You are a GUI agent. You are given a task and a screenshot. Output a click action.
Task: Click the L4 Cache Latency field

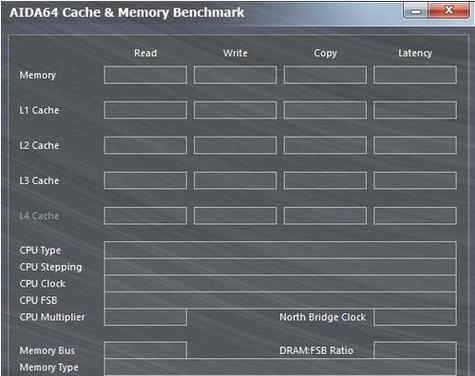tap(415, 216)
